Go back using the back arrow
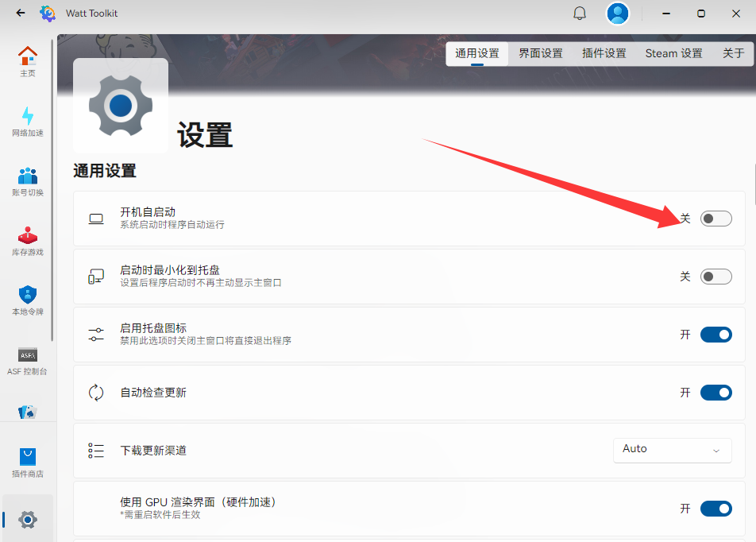The height and width of the screenshot is (542, 756). 21,13
